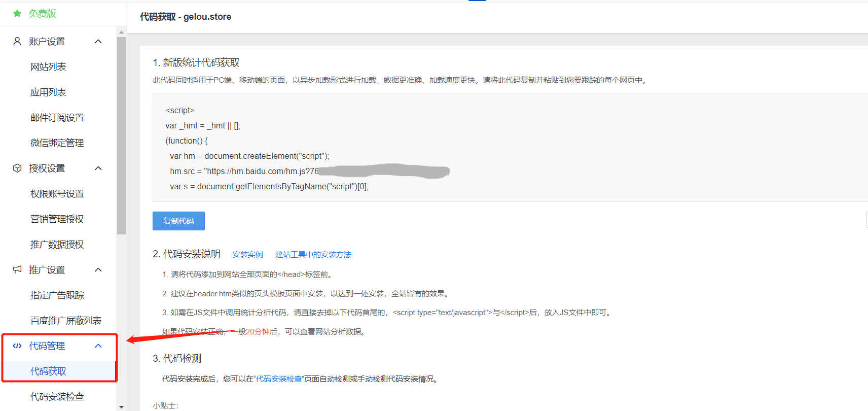Click the 复制代码 button

[178, 221]
